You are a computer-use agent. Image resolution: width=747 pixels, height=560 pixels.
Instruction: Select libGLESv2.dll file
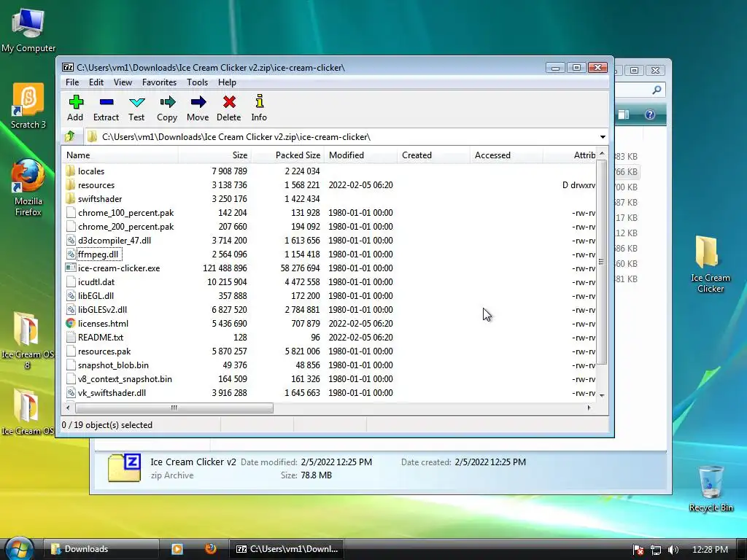pos(97,309)
